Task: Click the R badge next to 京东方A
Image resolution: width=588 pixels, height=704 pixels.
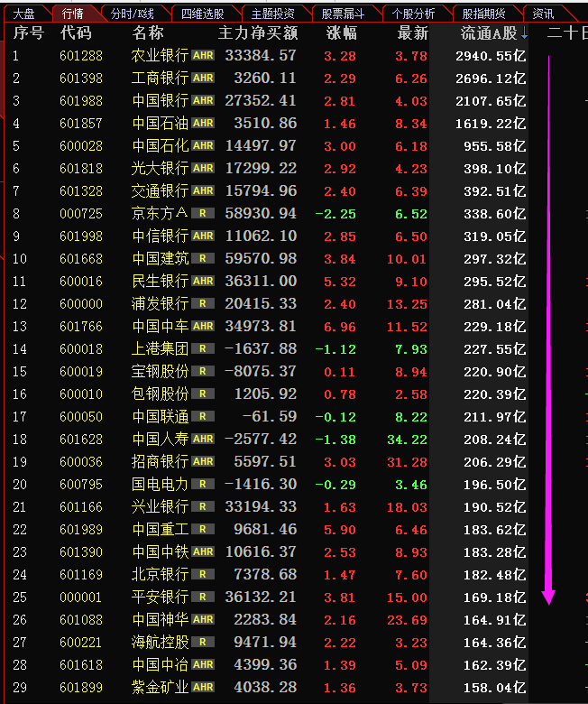Action: point(203,213)
